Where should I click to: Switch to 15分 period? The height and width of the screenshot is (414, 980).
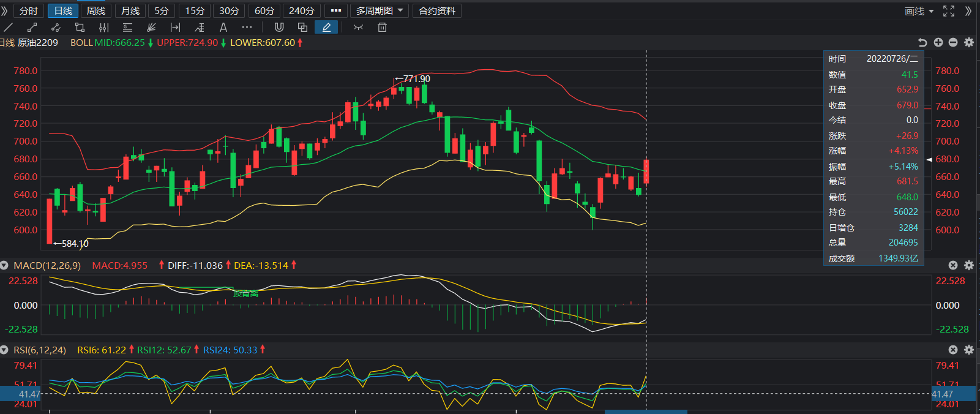click(195, 10)
